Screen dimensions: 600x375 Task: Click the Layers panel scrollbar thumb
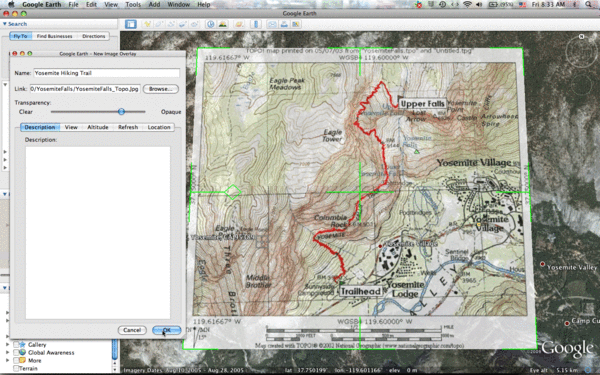114,349
